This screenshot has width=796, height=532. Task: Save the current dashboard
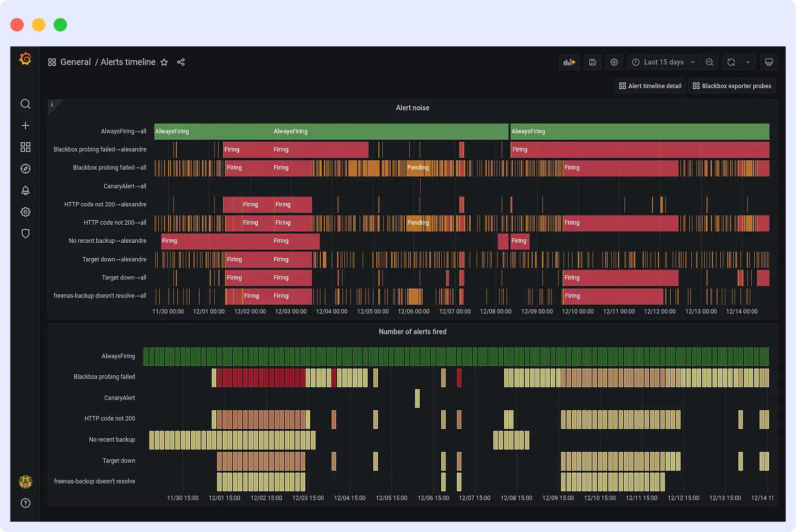tap(592, 62)
